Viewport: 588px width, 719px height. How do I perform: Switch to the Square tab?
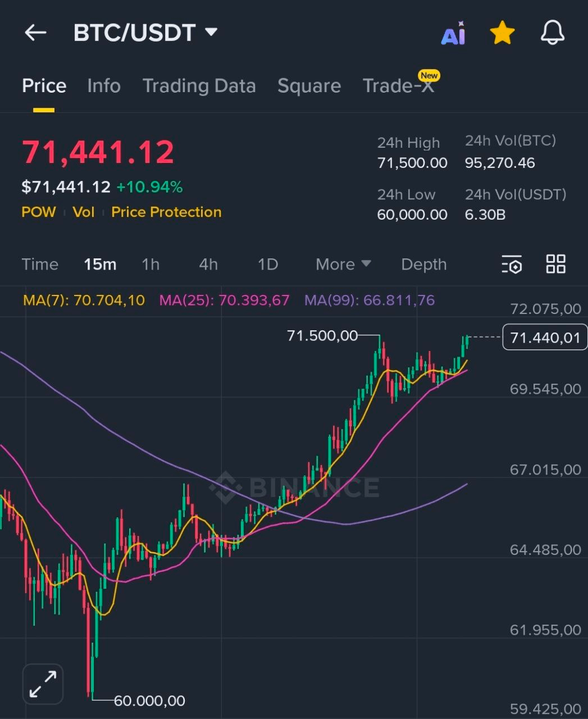309,85
